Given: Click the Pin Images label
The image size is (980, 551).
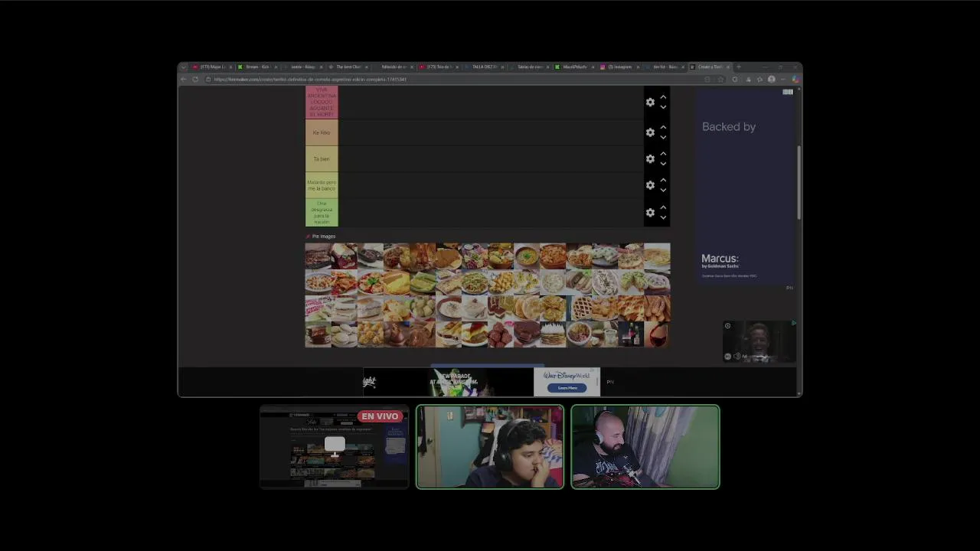Looking at the screenshot, I should [x=323, y=236].
